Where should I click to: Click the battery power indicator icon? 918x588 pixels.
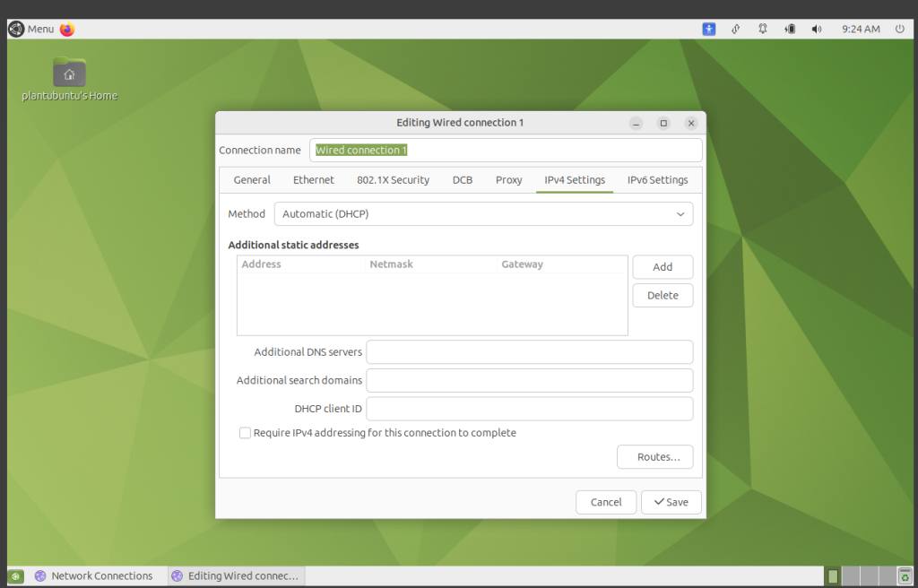point(790,29)
